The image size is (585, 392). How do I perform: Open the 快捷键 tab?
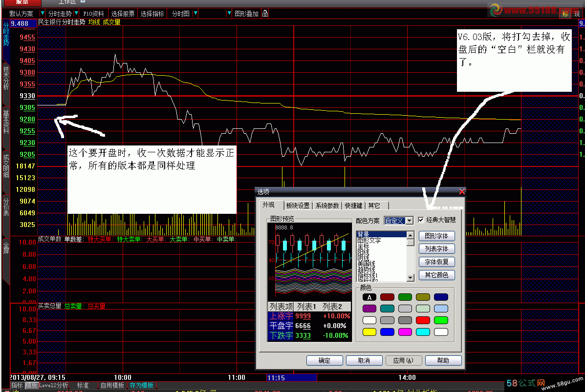353,206
